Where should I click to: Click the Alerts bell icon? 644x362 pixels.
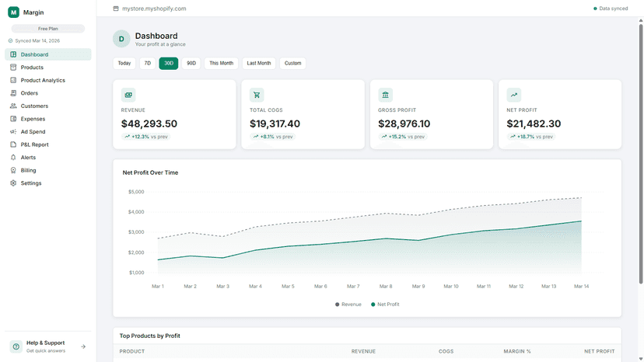[13, 157]
